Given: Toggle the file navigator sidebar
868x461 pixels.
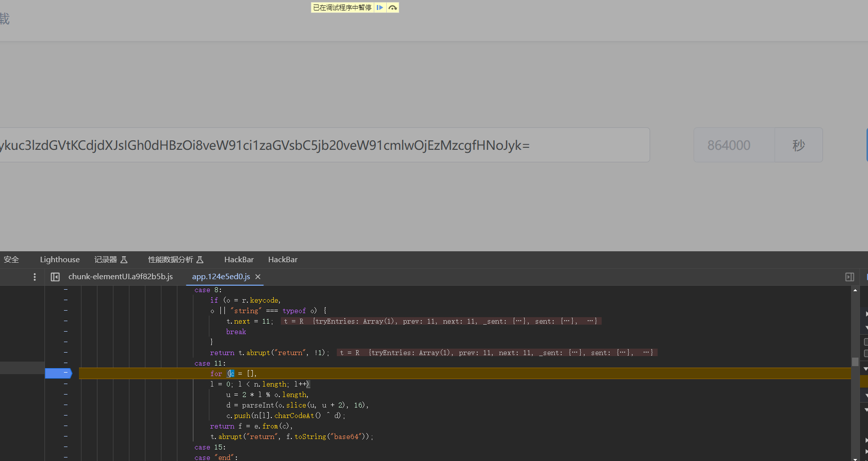Looking at the screenshot, I should click(55, 277).
